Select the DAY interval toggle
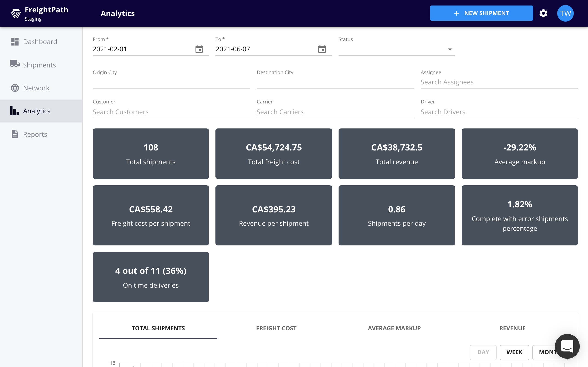Image resolution: width=588 pixels, height=367 pixels. coord(483,352)
